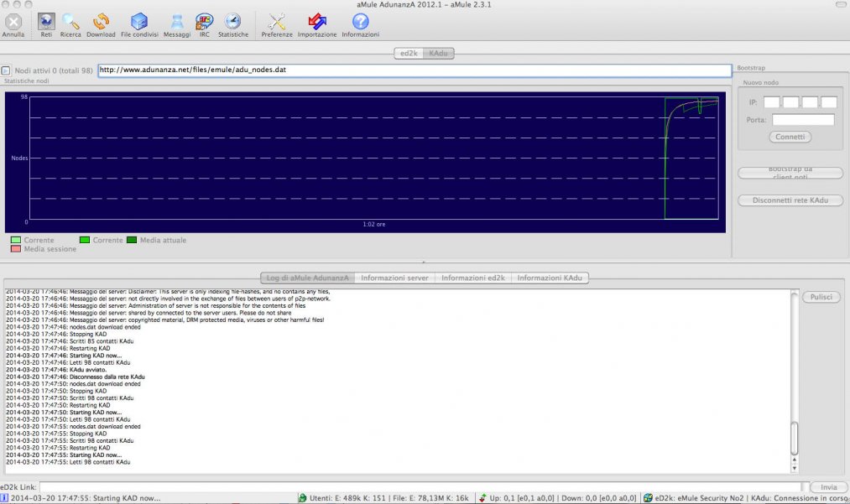Click the Pulisci clear log button
This screenshot has width=850, height=504.
[821, 297]
